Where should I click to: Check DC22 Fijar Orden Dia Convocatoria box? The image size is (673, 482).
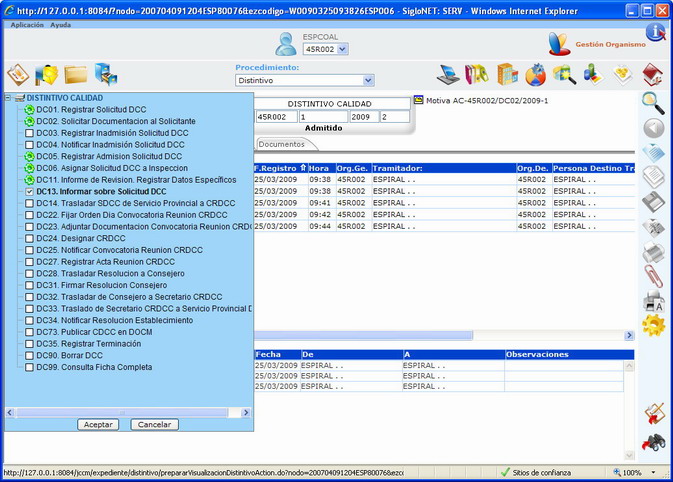pos(29,215)
